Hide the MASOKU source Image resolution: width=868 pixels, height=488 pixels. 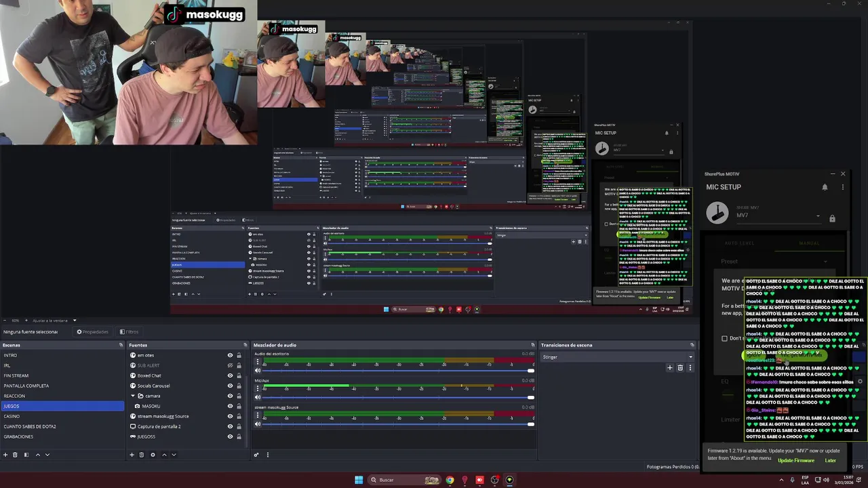[230, 406]
